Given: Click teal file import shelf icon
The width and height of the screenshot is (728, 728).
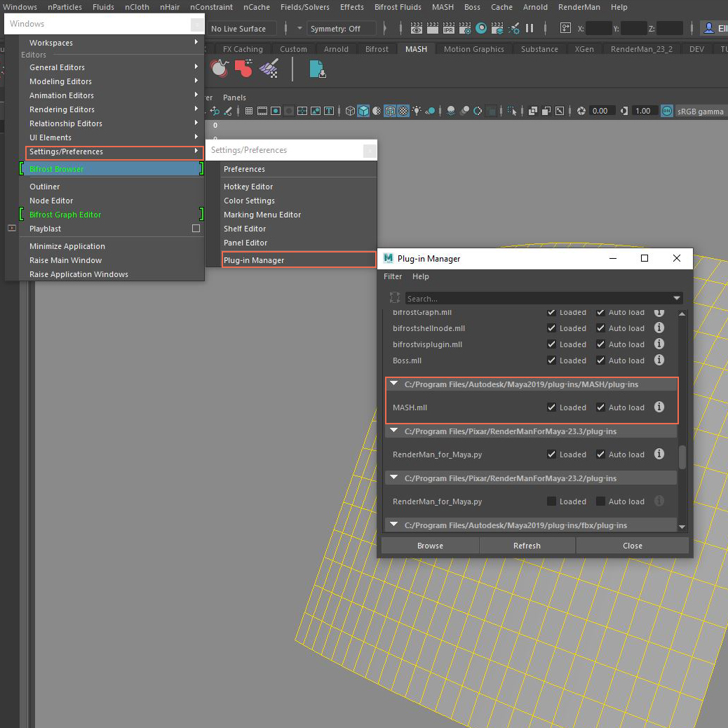Looking at the screenshot, I should click(x=318, y=69).
